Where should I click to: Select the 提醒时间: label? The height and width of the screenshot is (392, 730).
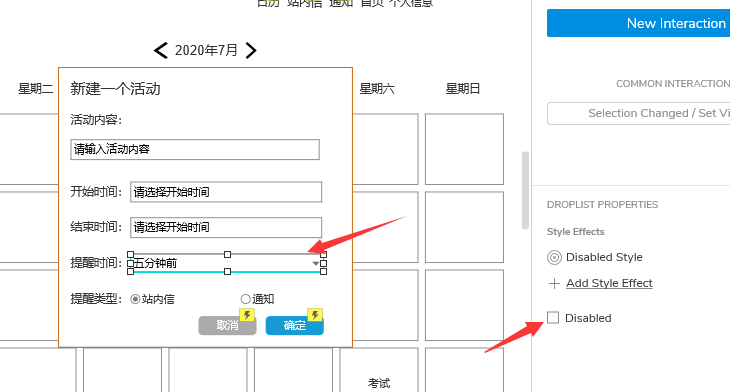(96, 263)
